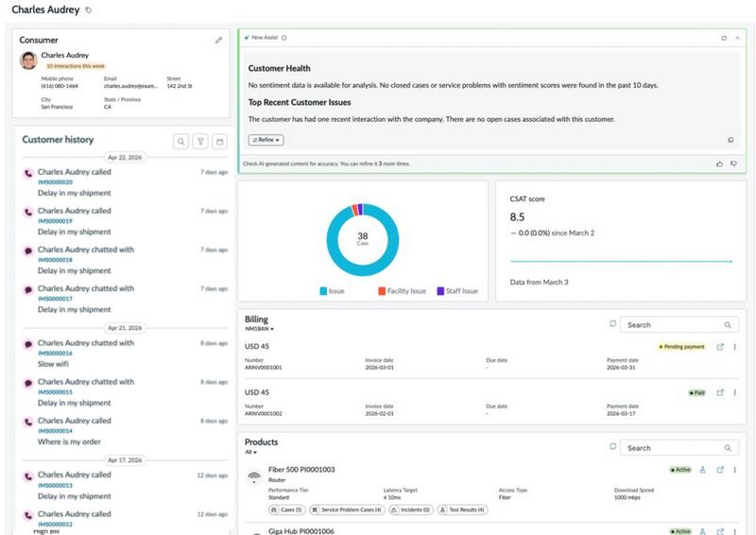Copy the Now Assist summary text
Screen dimensions: 756x535
click(730, 140)
